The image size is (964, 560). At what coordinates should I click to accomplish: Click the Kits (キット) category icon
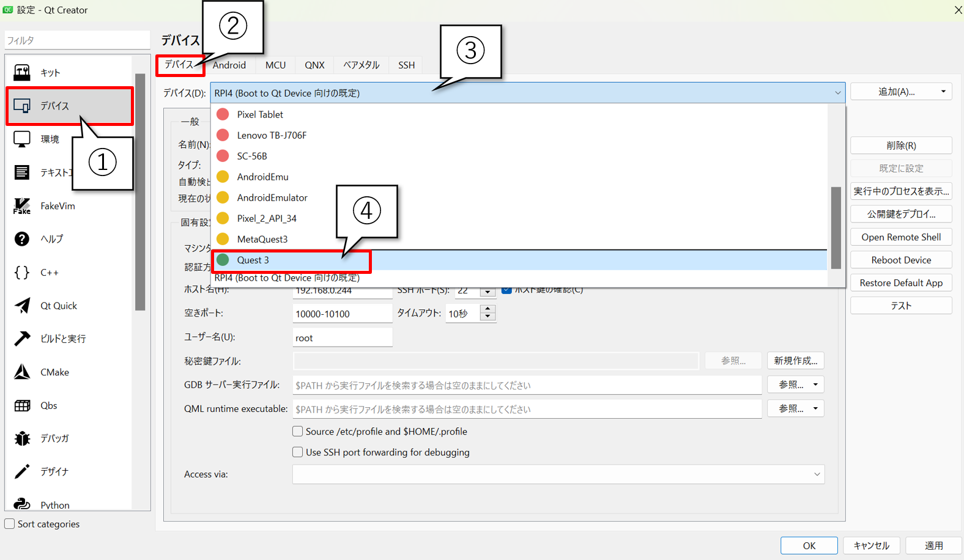[x=22, y=73]
